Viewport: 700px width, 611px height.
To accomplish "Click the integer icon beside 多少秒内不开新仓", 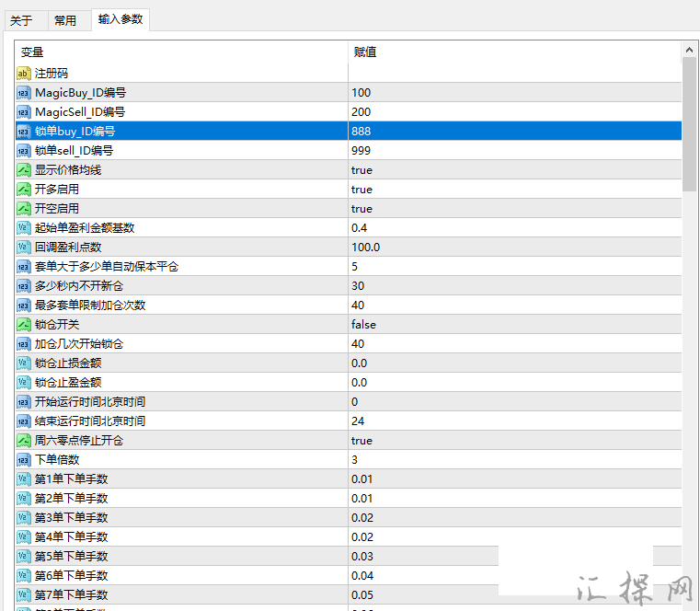I will pyautogui.click(x=24, y=286).
